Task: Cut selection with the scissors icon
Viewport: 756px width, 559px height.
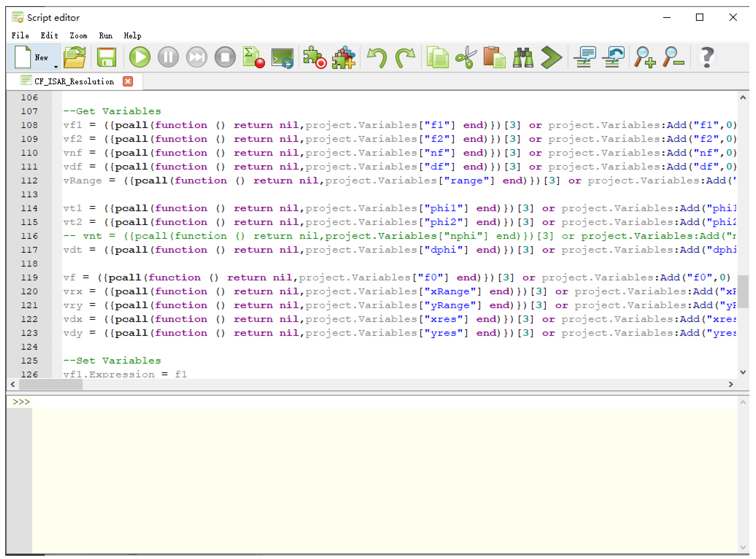Action: point(466,57)
